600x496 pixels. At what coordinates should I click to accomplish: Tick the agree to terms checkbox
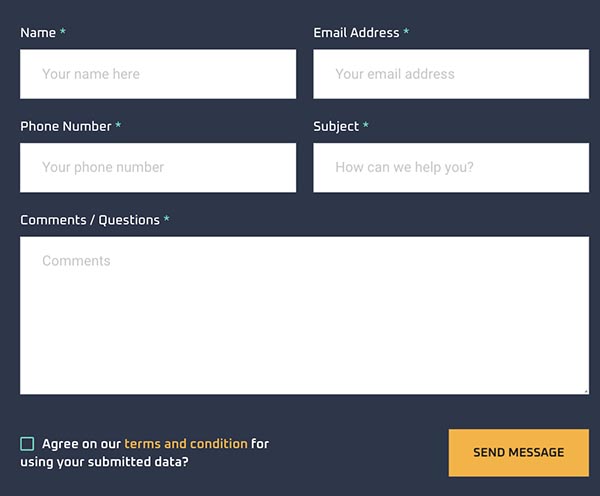point(27,444)
